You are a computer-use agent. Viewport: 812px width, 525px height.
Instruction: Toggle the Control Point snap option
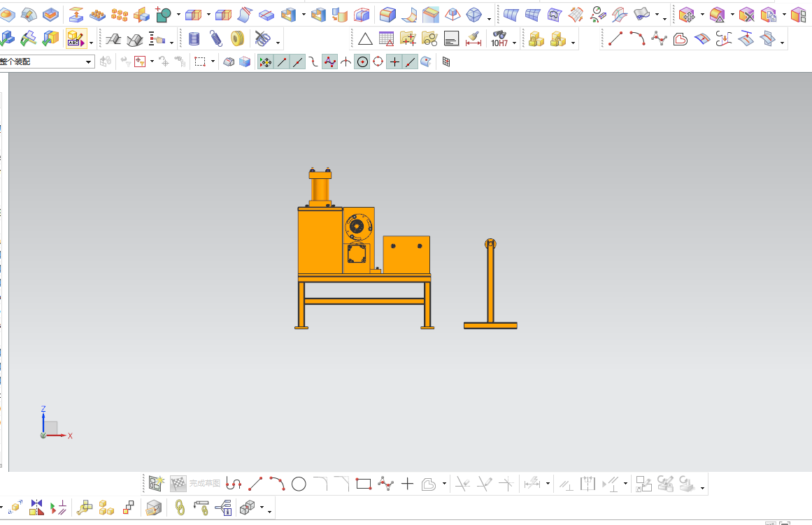(x=313, y=62)
